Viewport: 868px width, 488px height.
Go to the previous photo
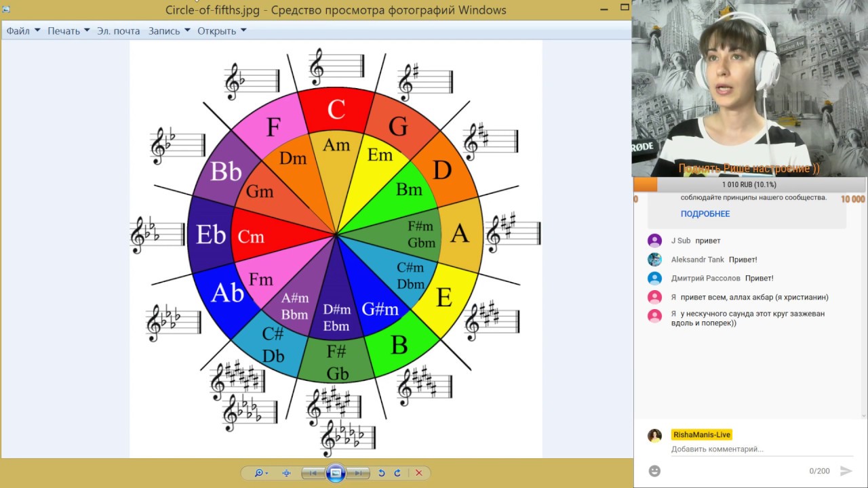(313, 473)
